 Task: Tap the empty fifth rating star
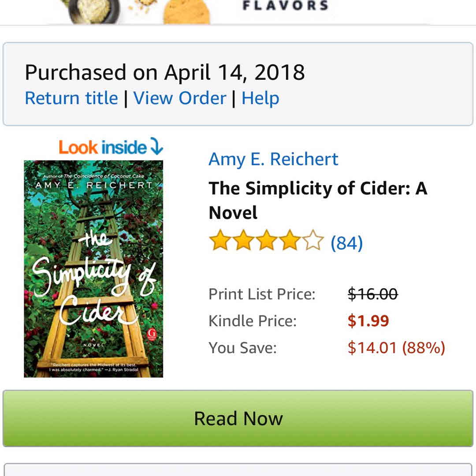[312, 242]
